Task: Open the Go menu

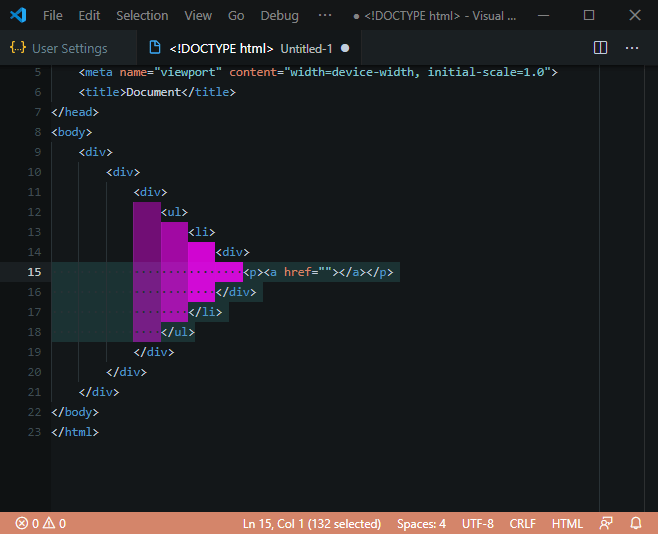Action: [x=236, y=16]
